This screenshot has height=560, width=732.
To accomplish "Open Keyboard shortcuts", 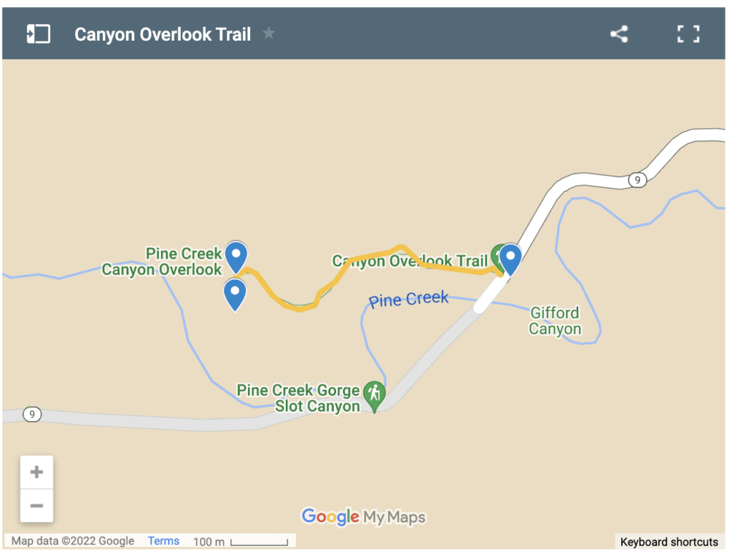I will click(x=669, y=542).
